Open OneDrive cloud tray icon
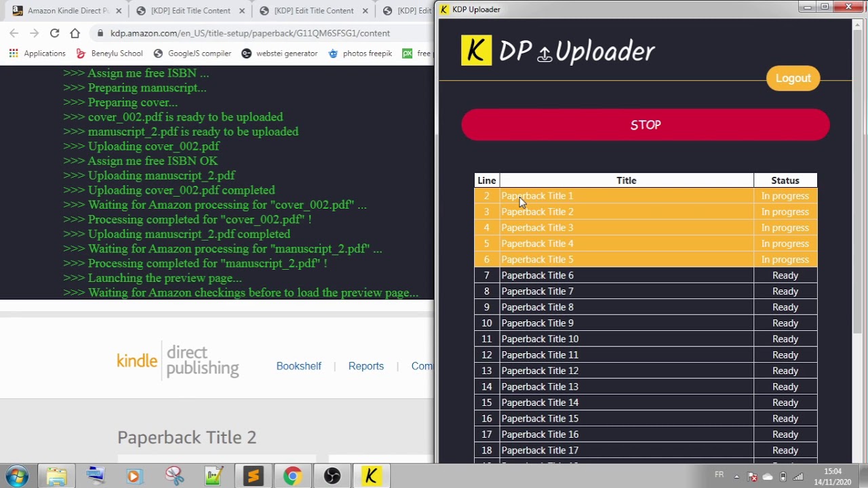The height and width of the screenshot is (488, 868). [x=768, y=476]
